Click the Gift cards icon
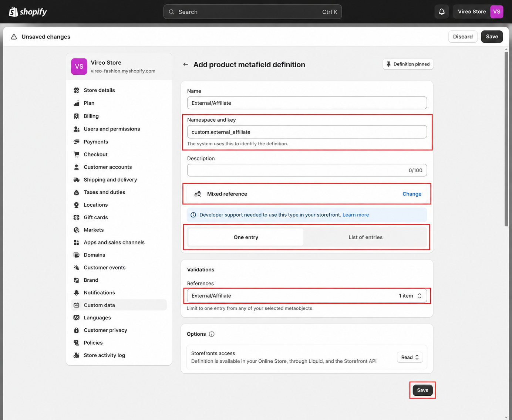The width and height of the screenshot is (512, 420). pyautogui.click(x=77, y=217)
